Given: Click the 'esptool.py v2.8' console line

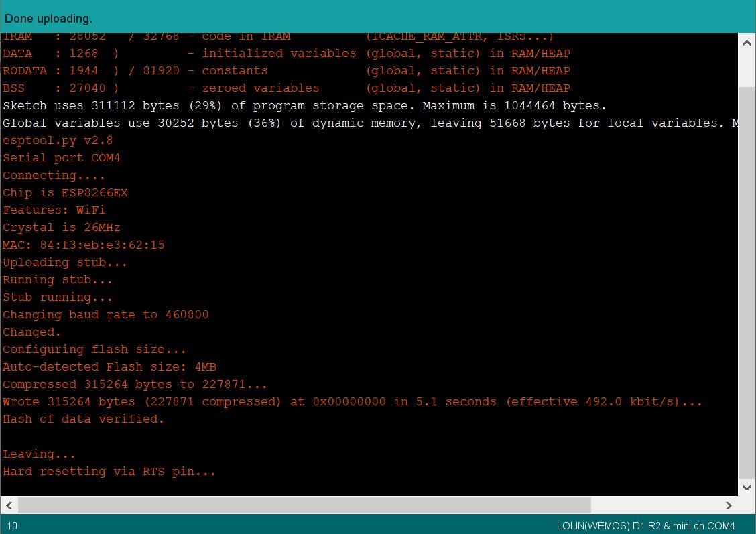Looking at the screenshot, I should tap(57, 140).
